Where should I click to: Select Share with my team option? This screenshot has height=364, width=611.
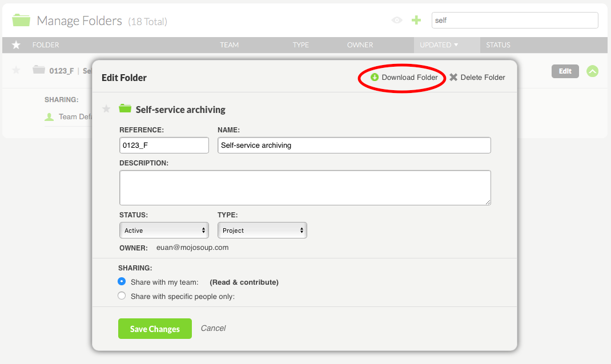pyautogui.click(x=122, y=282)
